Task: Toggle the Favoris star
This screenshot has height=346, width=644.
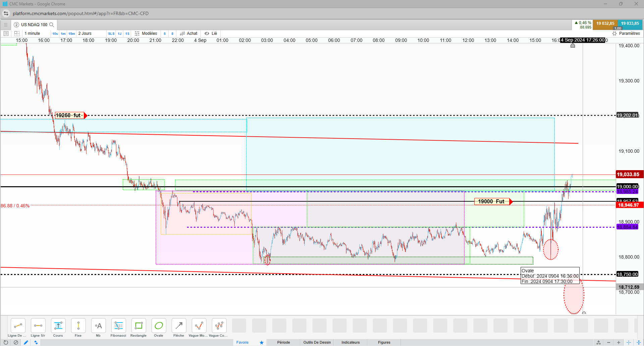Action: (261, 342)
